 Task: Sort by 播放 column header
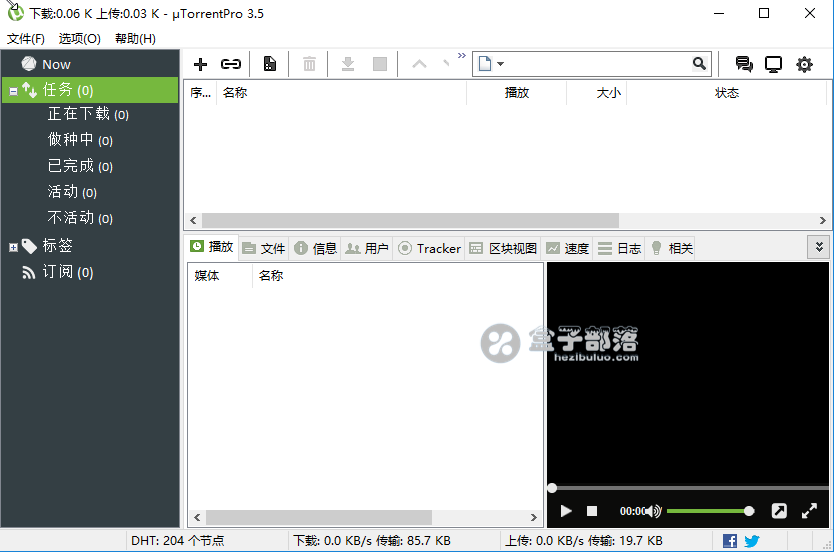pyautogui.click(x=516, y=93)
